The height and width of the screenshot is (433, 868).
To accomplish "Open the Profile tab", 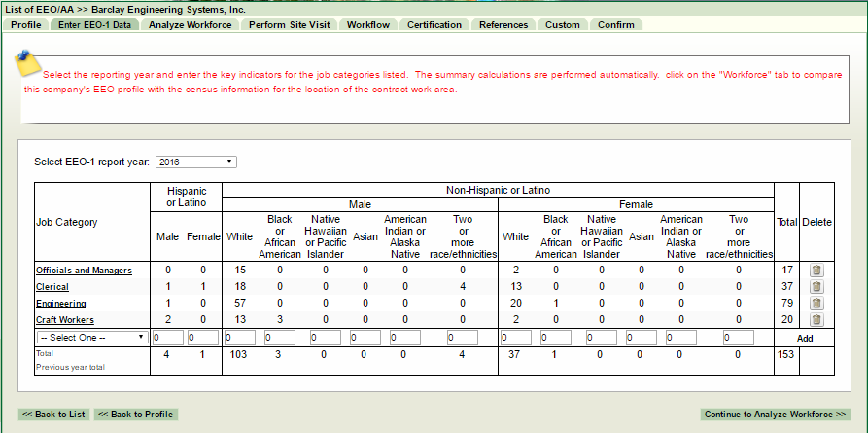I will 25,24.
